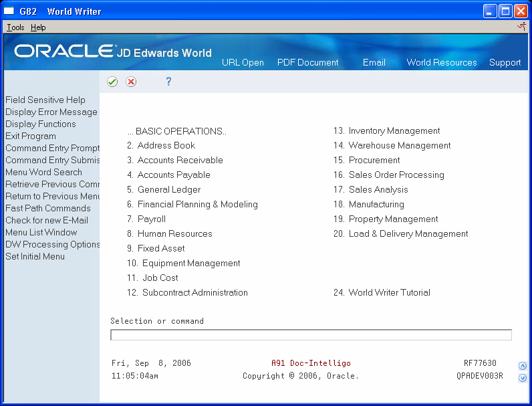The image size is (532, 406).
Task: Select 15 Procurement
Action: [x=366, y=161]
